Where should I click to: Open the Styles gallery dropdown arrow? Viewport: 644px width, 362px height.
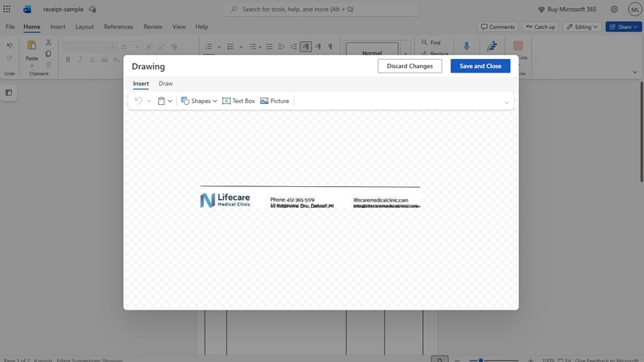[x=405, y=53]
